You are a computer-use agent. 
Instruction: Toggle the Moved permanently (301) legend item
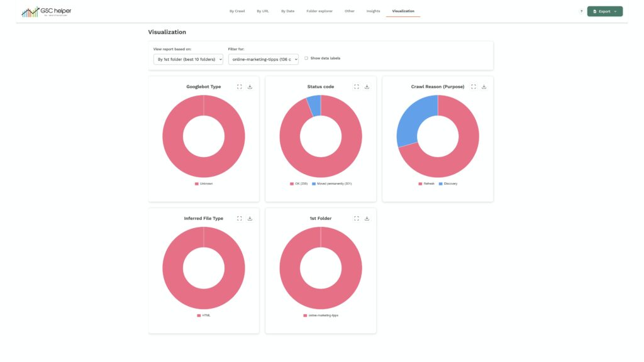331,184
